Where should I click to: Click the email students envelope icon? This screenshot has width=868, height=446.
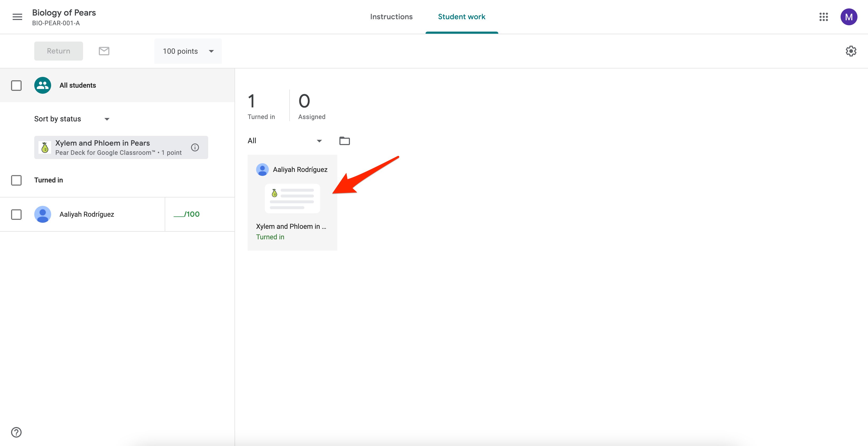click(x=104, y=51)
